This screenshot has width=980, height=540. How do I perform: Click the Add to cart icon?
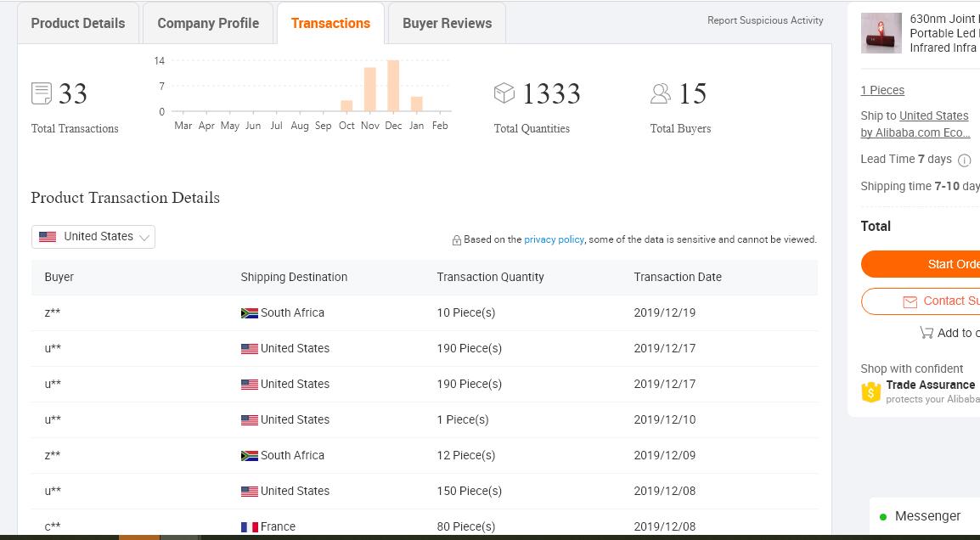926,333
